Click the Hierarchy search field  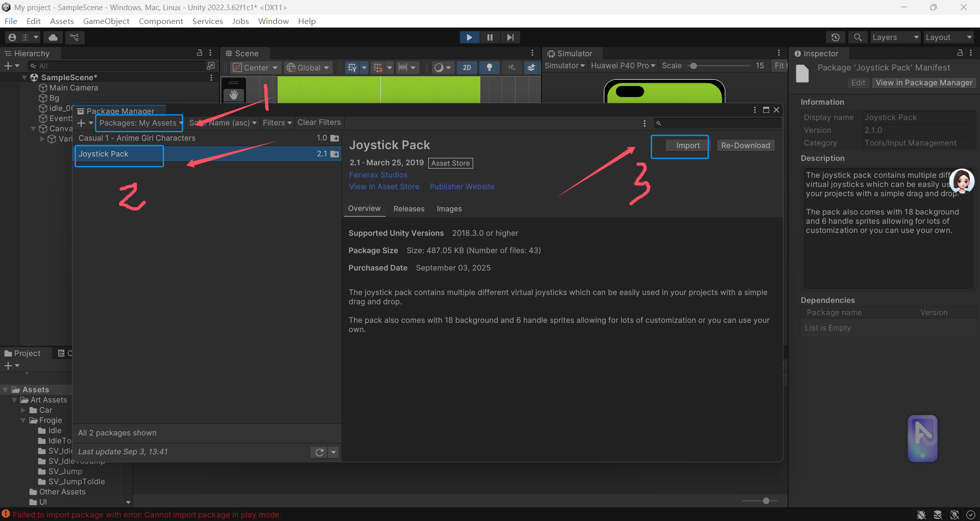[117, 66]
